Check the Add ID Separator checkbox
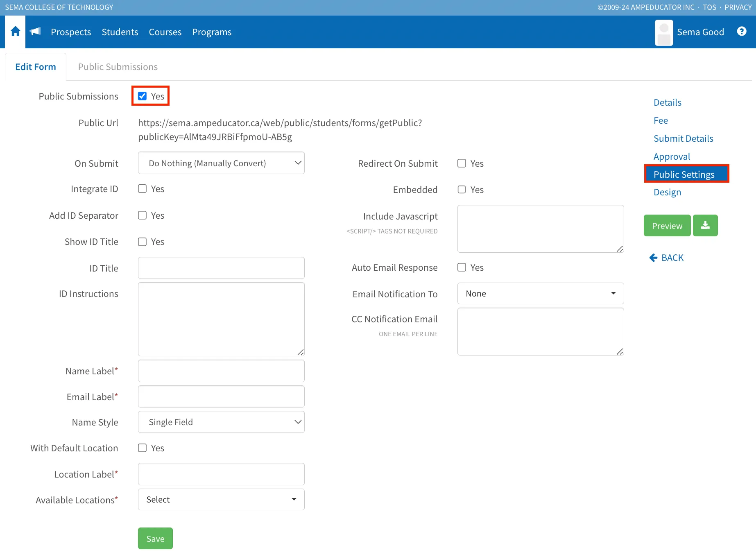Screen dimensions: 756x557 pyautogui.click(x=142, y=215)
